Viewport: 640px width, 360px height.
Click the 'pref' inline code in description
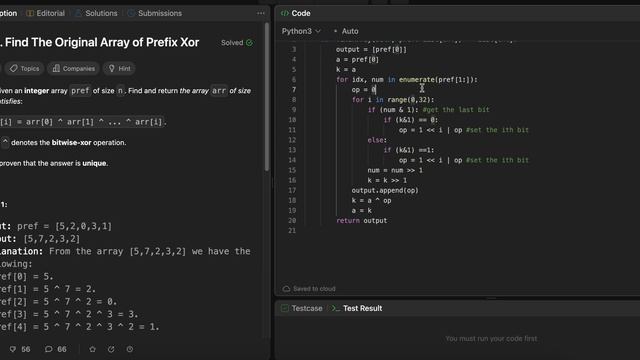[x=80, y=91]
